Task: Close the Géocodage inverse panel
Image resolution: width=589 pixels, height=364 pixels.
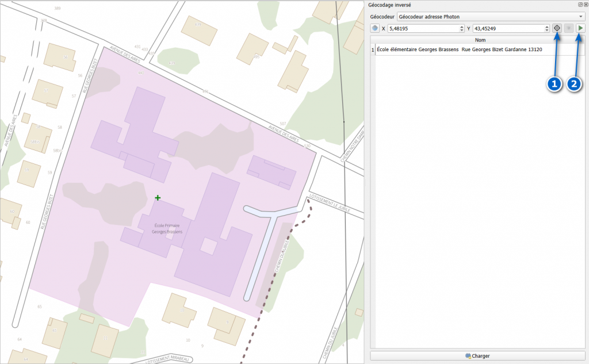Action: coord(585,5)
